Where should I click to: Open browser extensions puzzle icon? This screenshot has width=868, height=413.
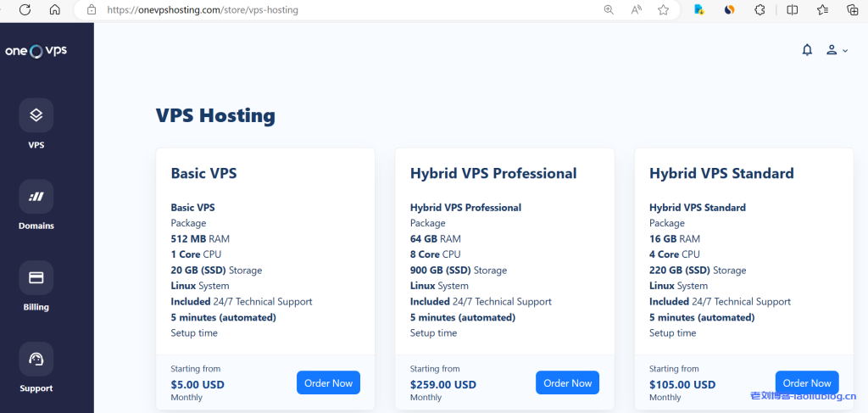click(759, 10)
